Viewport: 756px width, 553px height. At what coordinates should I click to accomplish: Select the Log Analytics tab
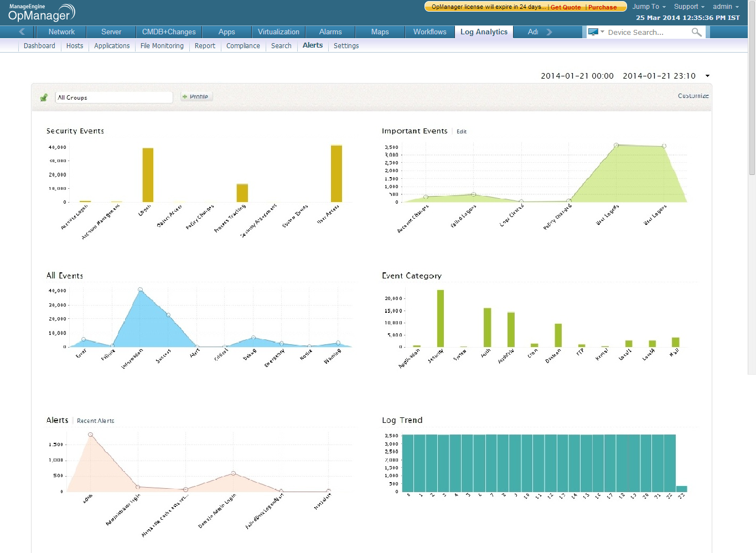pos(484,32)
